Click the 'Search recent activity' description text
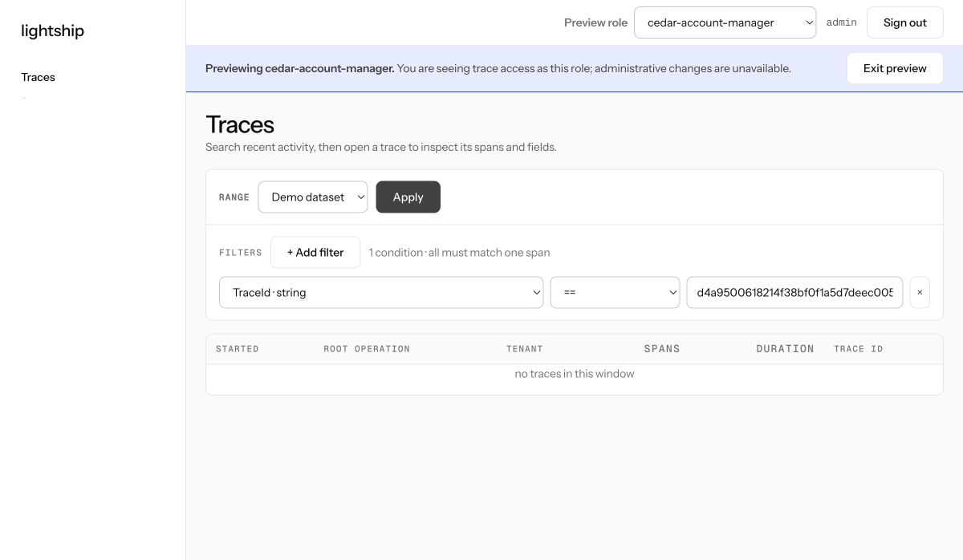Image resolution: width=963 pixels, height=560 pixels. pyautogui.click(x=381, y=148)
